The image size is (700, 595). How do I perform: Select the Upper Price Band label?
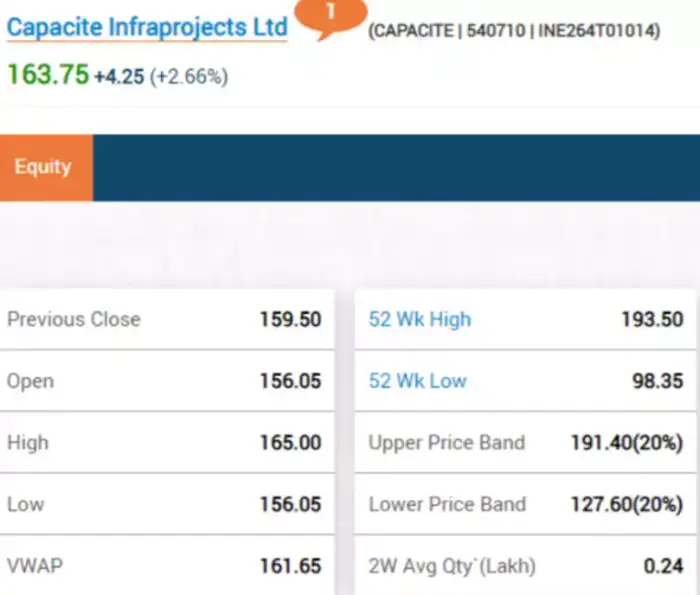point(447,443)
